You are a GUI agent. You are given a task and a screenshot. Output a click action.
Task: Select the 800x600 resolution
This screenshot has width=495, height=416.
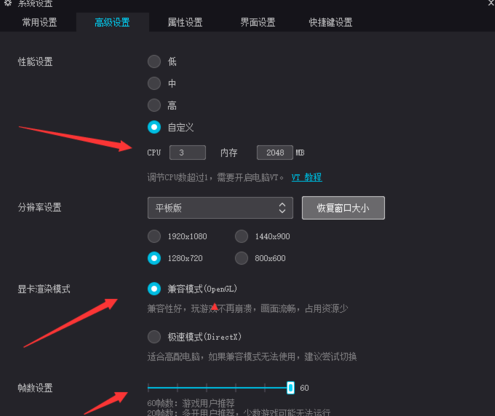point(241,258)
